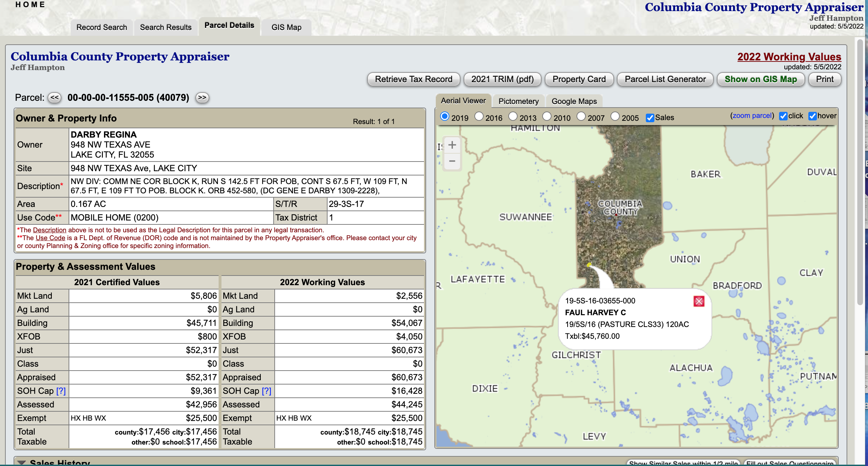Select the 2005 aerial imagery year
The height and width of the screenshot is (466, 868).
[615, 116]
